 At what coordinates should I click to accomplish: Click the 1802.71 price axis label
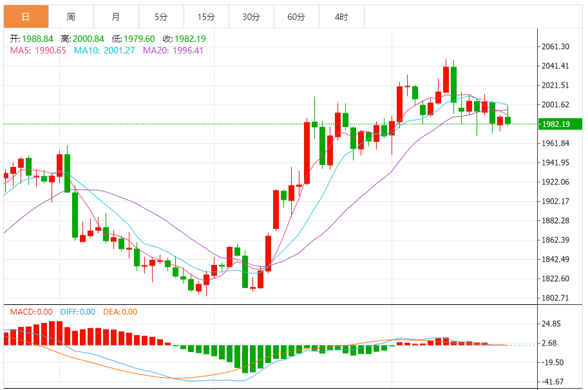point(555,298)
